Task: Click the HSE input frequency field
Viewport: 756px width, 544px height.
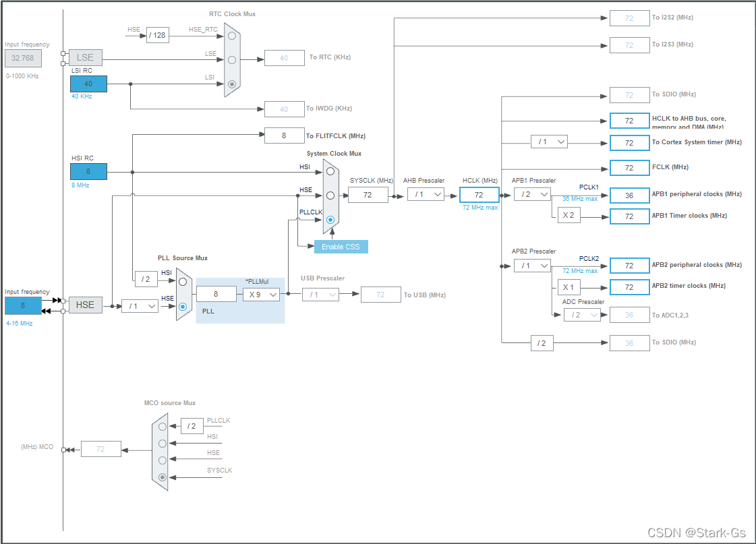Action: point(23,305)
